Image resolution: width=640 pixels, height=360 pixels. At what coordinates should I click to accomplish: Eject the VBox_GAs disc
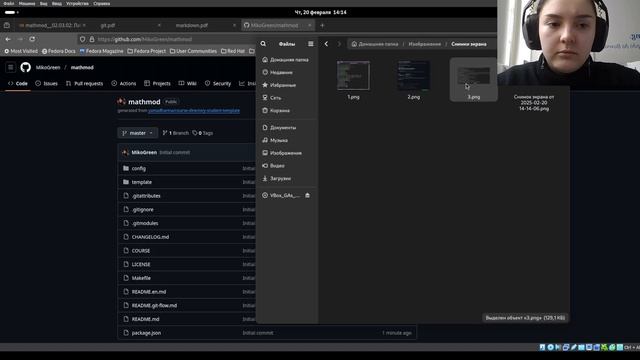(x=307, y=196)
